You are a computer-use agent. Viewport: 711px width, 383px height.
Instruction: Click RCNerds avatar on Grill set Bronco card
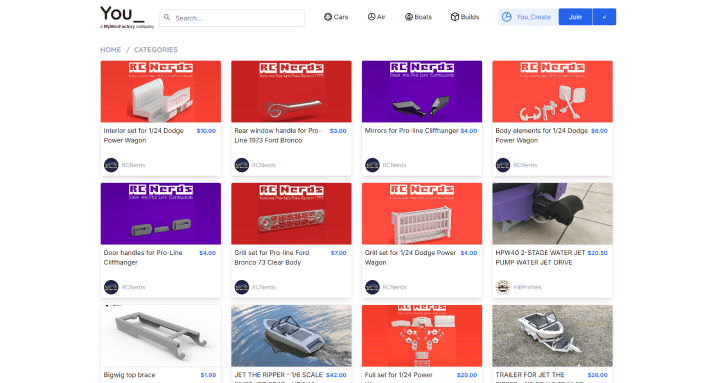click(242, 287)
